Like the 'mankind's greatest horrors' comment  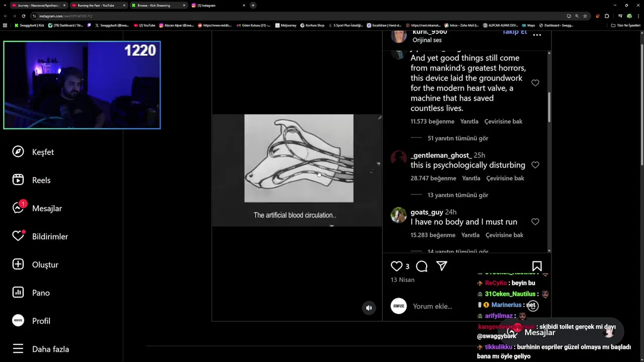coord(535,83)
